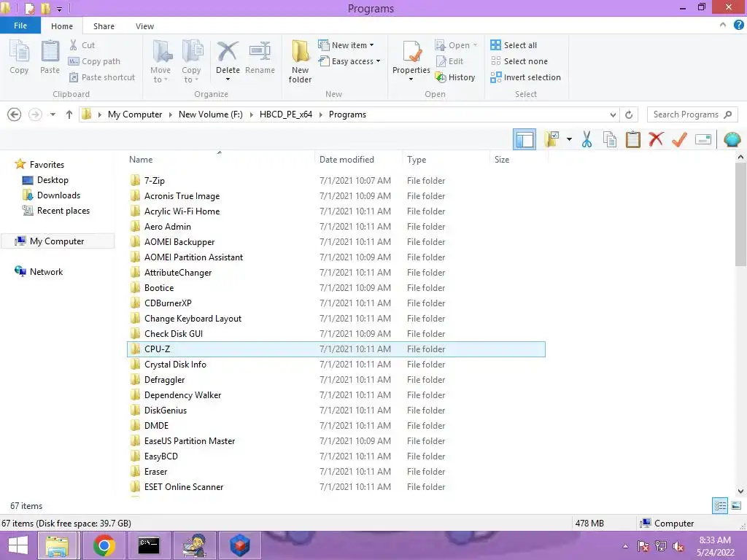
Task: Go up one folder level
Action: [x=69, y=114]
